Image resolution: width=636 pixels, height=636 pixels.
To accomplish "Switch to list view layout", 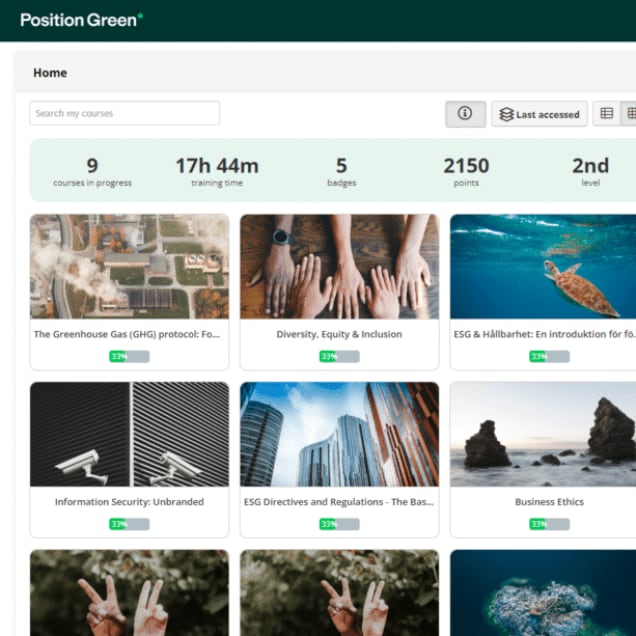I will 606,114.
